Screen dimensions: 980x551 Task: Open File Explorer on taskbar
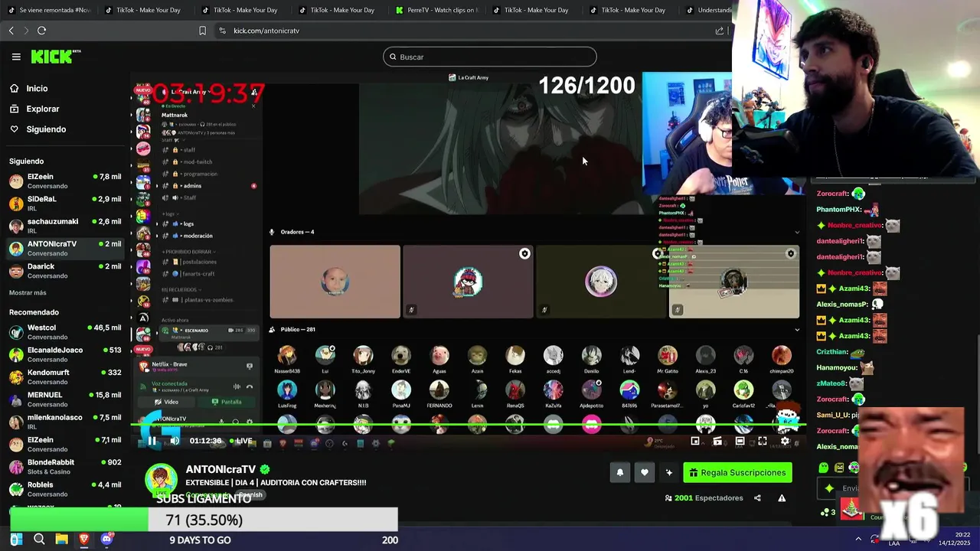[62, 540]
